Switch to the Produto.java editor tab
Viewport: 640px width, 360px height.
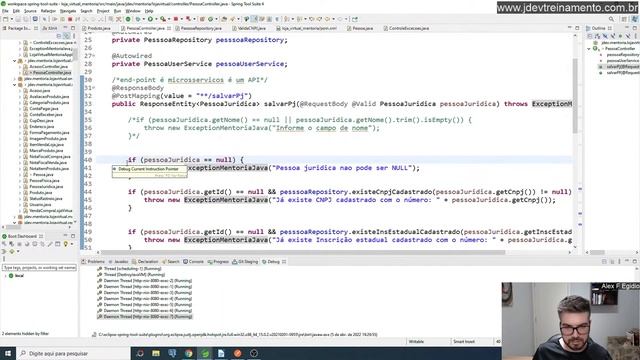point(98,28)
